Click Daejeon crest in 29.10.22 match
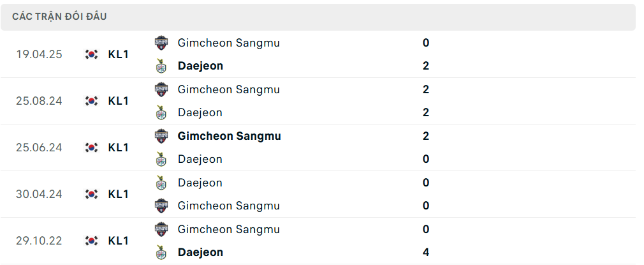644x265 pixels. point(161,252)
